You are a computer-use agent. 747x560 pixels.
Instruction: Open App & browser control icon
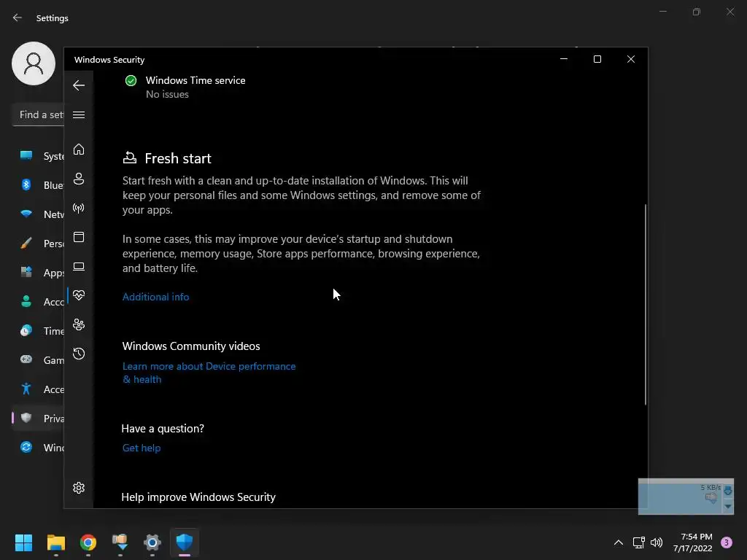79,237
